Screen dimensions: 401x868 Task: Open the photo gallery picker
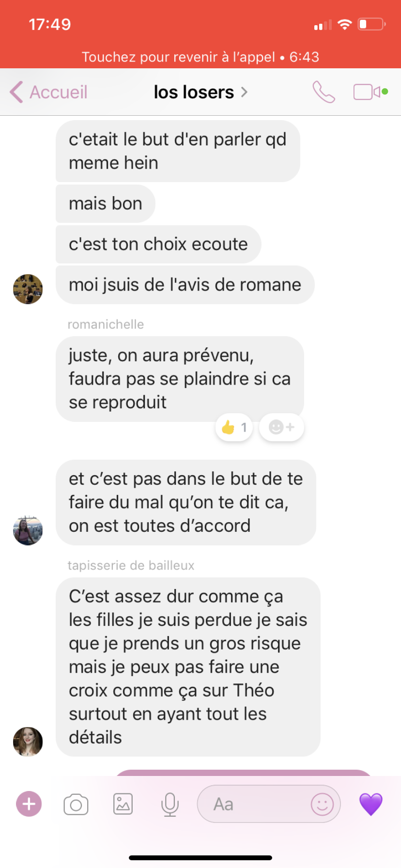(x=123, y=805)
